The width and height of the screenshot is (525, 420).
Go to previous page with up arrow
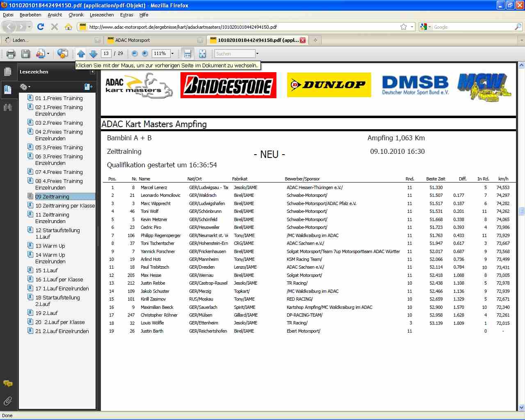pos(81,54)
